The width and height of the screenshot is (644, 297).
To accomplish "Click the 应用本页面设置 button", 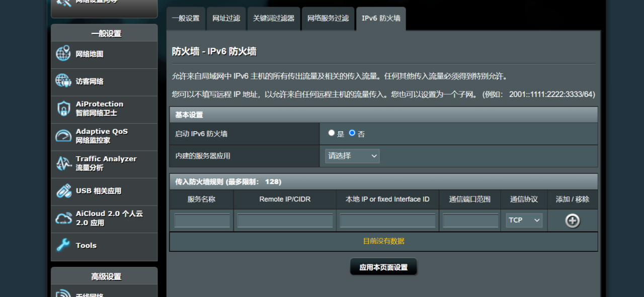I will (383, 267).
